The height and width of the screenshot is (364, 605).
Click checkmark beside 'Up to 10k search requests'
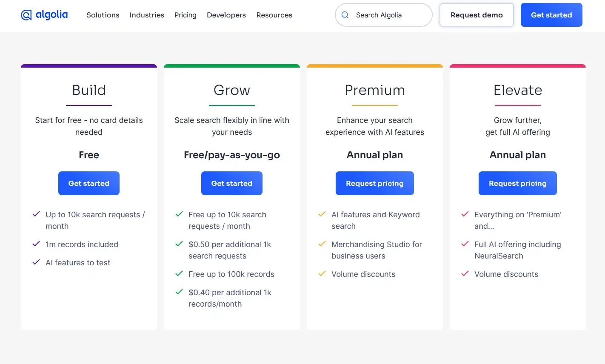click(x=36, y=214)
